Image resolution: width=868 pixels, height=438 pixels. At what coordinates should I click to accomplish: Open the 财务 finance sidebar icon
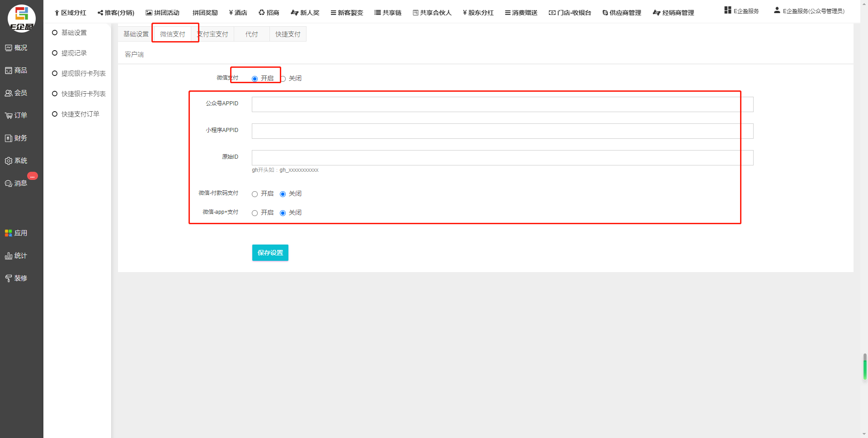coord(9,138)
